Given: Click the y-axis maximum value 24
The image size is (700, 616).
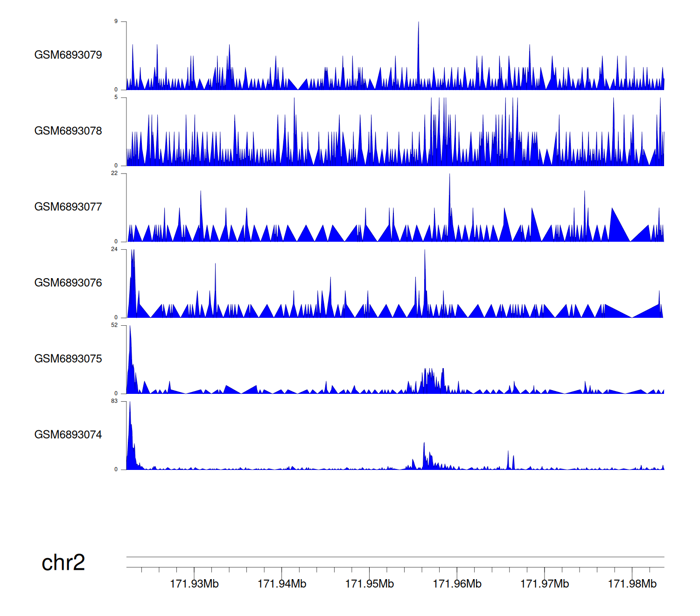Looking at the screenshot, I should tap(114, 249).
